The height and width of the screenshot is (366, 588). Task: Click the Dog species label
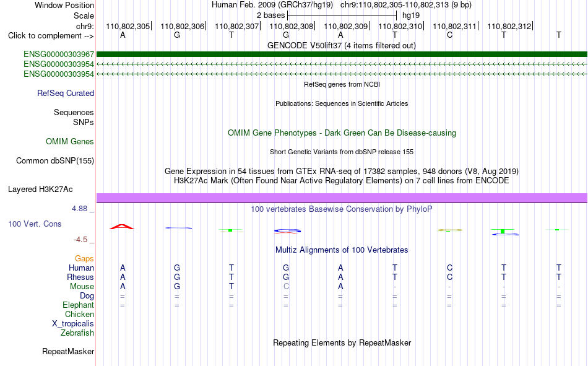[87, 296]
